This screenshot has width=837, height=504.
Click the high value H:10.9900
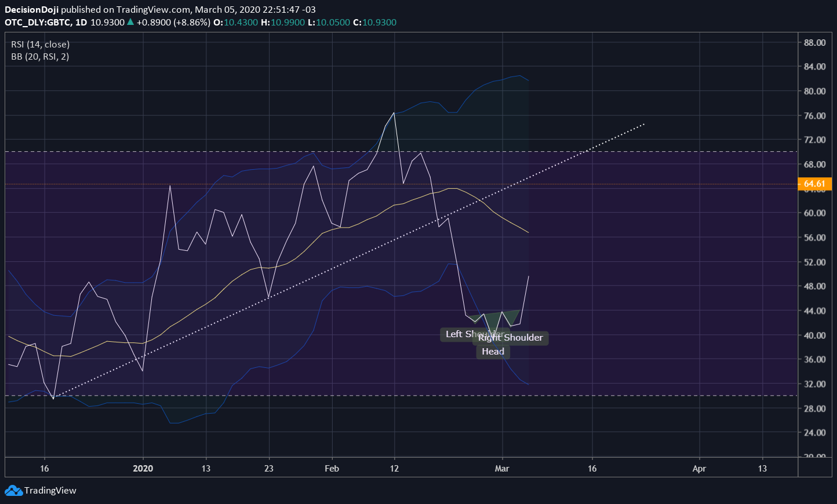(x=282, y=23)
